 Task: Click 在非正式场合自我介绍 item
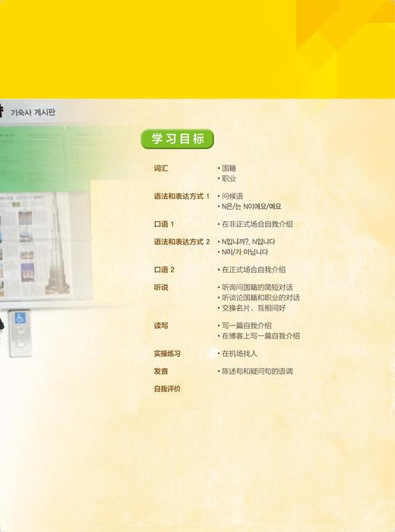[257, 225]
